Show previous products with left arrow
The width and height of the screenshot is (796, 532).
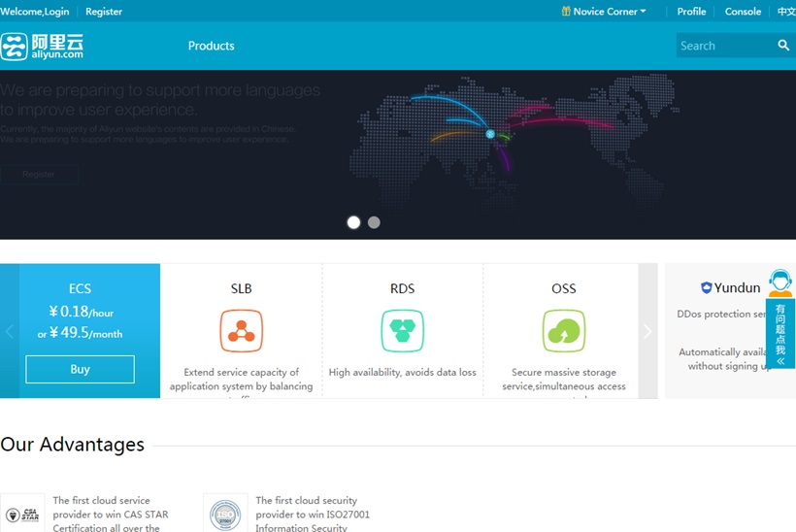coord(9,331)
